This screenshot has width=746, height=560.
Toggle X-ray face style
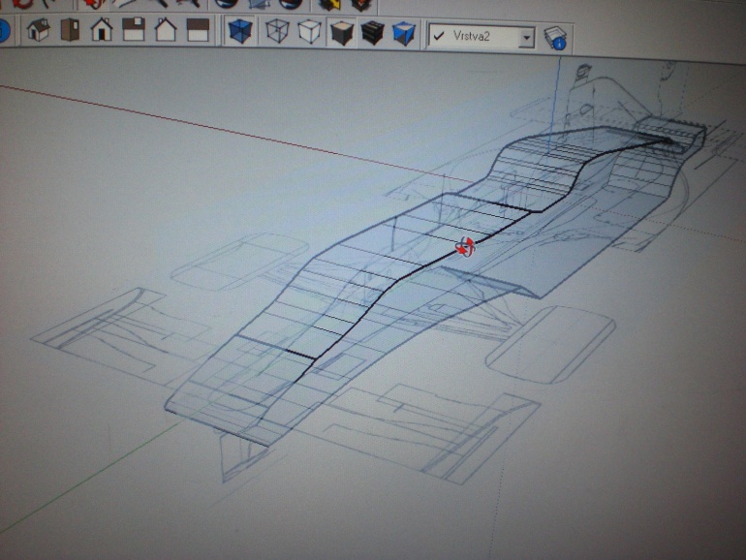[x=240, y=31]
